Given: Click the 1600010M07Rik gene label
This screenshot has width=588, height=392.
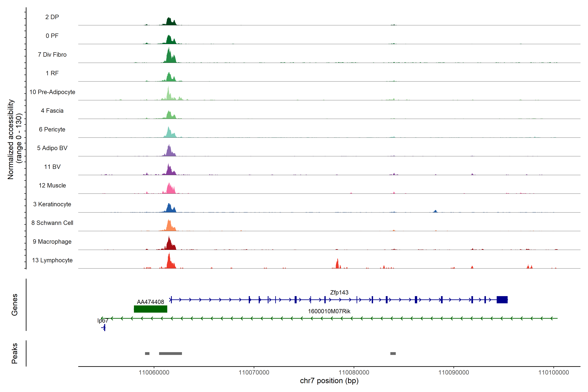Looking at the screenshot, I should coord(329,311).
